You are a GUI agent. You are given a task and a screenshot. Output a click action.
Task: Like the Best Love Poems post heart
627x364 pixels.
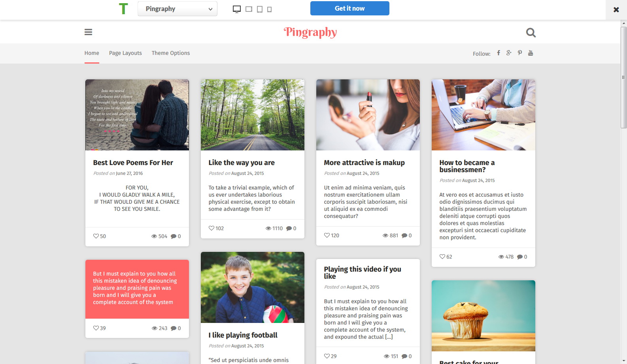(96, 236)
